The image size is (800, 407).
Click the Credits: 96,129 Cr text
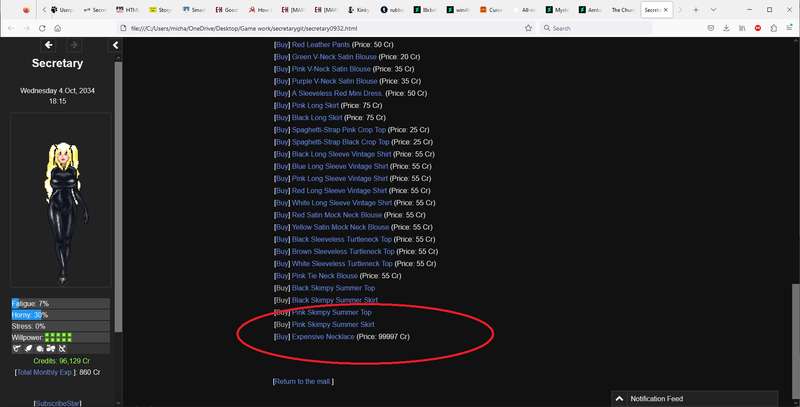61,361
